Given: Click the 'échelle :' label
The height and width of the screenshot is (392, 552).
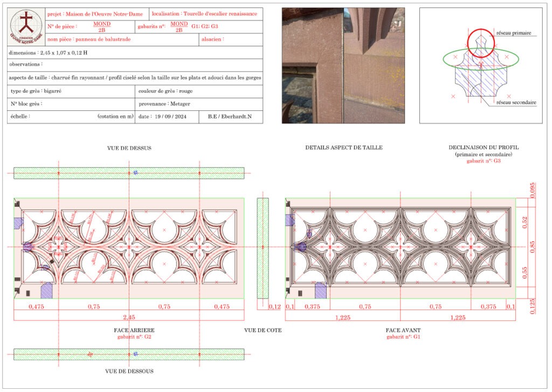Looking at the screenshot, I should point(20,116).
